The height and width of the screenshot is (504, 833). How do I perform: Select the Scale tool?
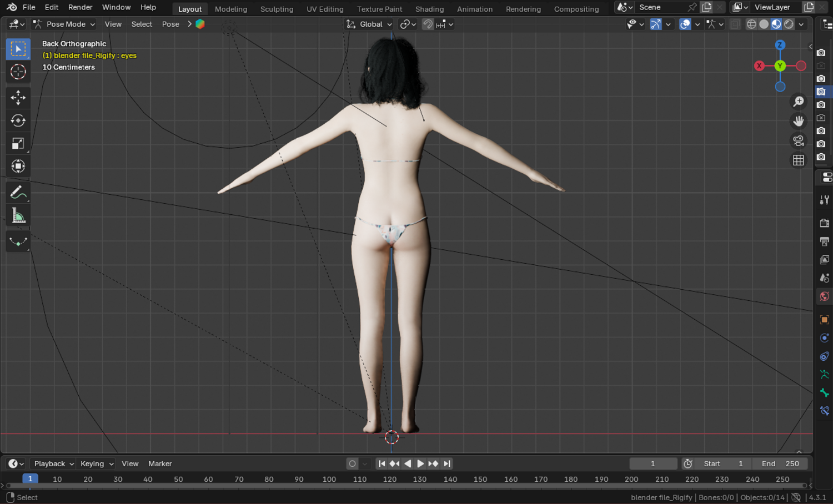point(18,143)
